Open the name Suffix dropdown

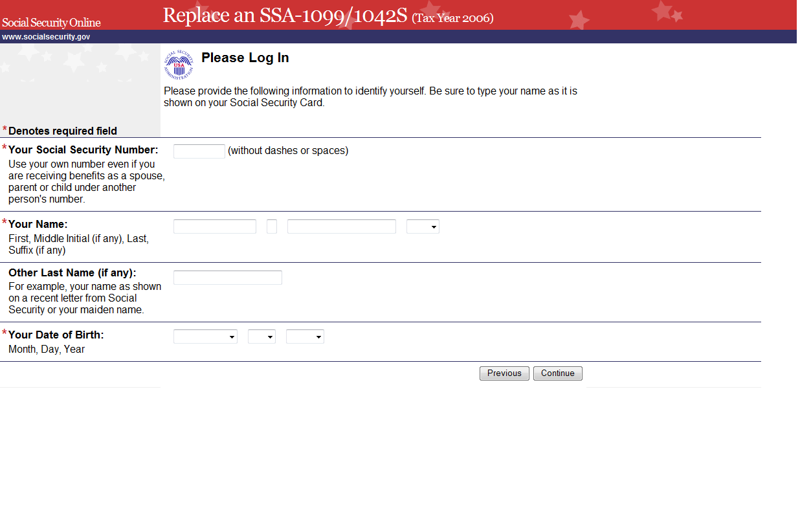(x=423, y=227)
